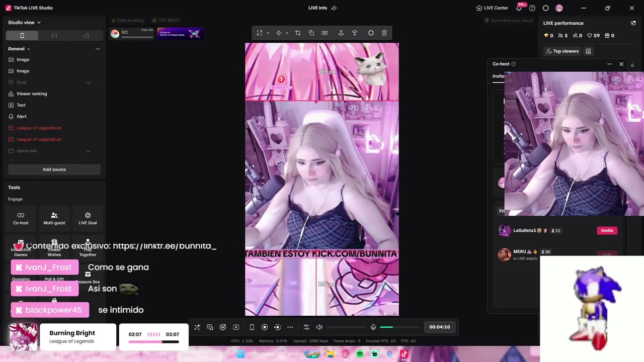Viewport: 644px width, 362px height.
Task: Open LIVE info in title bar
Action: pos(322,8)
